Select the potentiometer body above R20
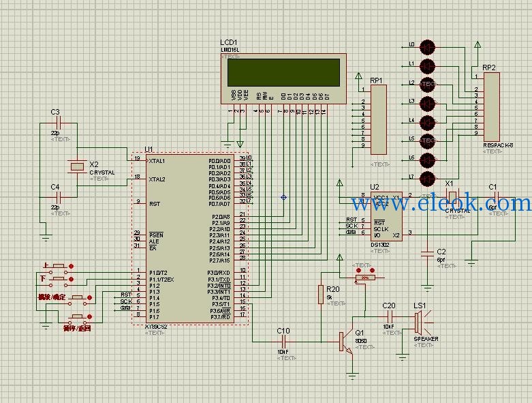Screen dimensions: 532x403 (365, 278)
